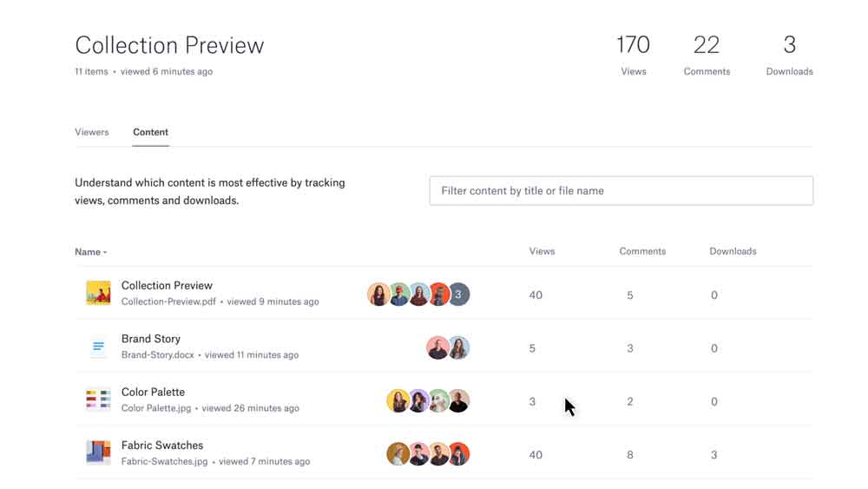
Task: Click the Brand Story document file icon
Action: (98, 347)
